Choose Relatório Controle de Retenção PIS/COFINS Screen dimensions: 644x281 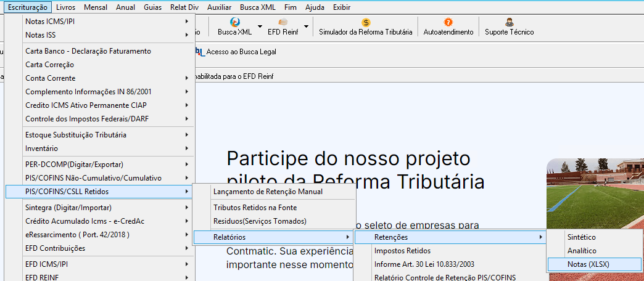coord(450,277)
